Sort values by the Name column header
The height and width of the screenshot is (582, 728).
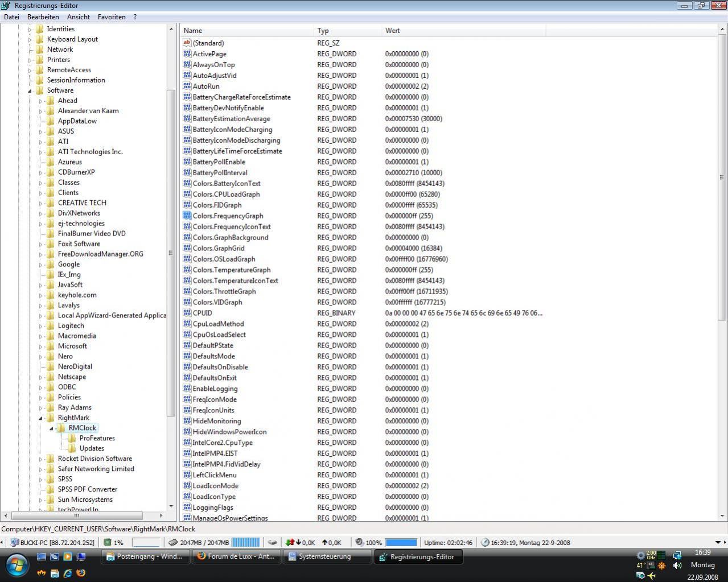pos(247,31)
